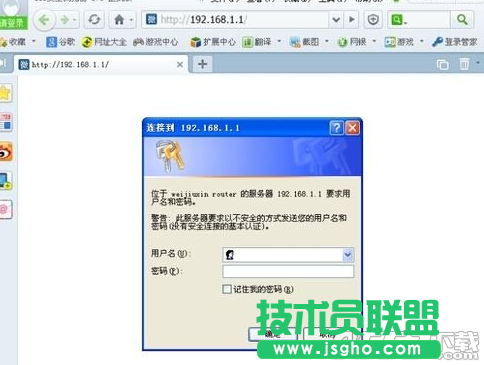Open the 登录管家 login manager
The image size is (484, 365).
pyautogui.click(x=455, y=42)
